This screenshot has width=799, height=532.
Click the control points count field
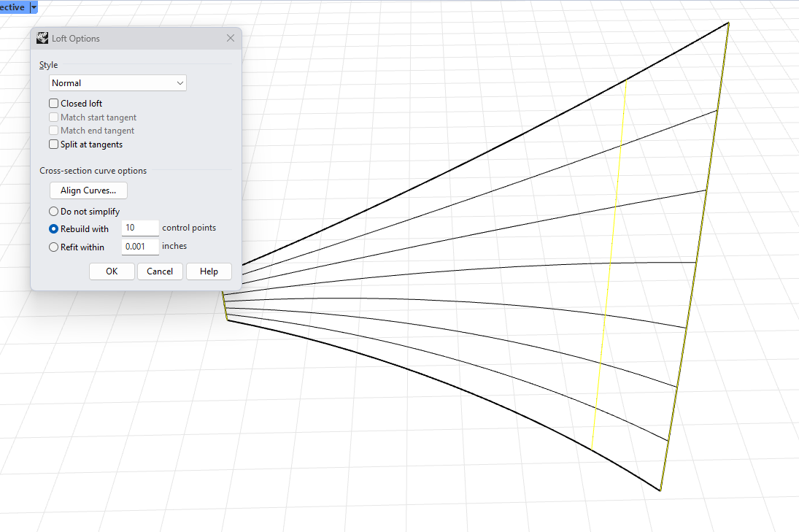point(140,228)
